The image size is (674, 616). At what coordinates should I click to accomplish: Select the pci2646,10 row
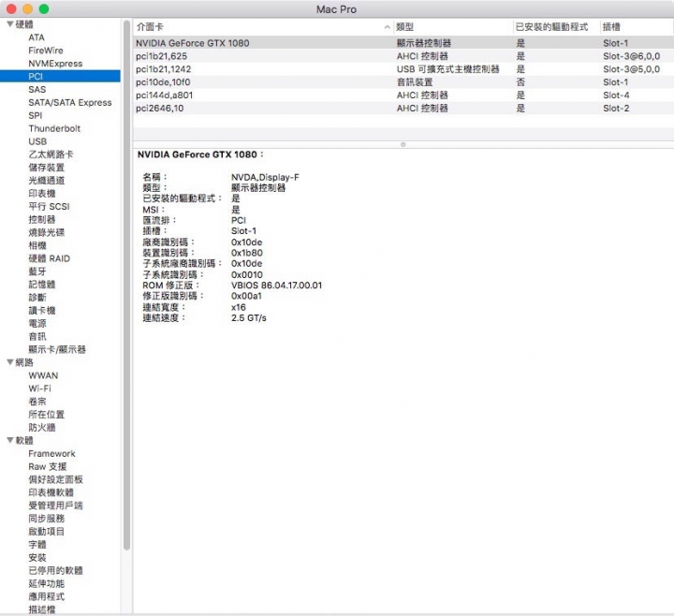403,108
